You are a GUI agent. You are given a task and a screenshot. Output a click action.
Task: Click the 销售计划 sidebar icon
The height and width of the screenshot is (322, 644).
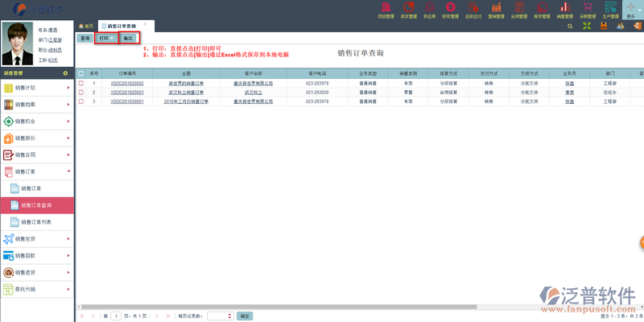(x=8, y=88)
